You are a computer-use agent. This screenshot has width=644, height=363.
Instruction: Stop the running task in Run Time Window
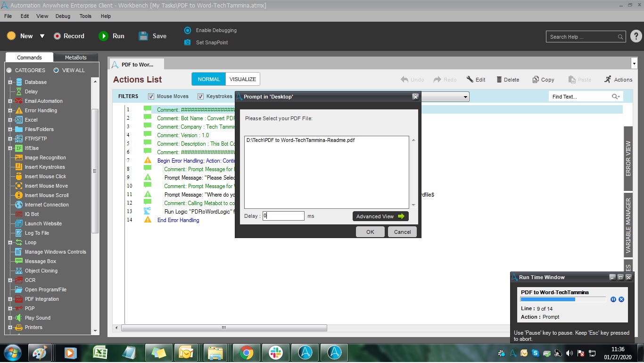click(621, 299)
